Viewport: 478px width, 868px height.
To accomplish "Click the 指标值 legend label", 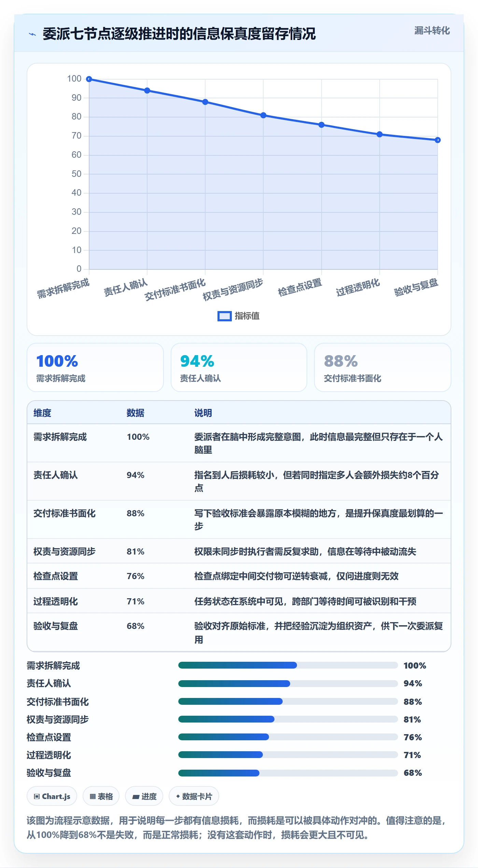I will [247, 316].
